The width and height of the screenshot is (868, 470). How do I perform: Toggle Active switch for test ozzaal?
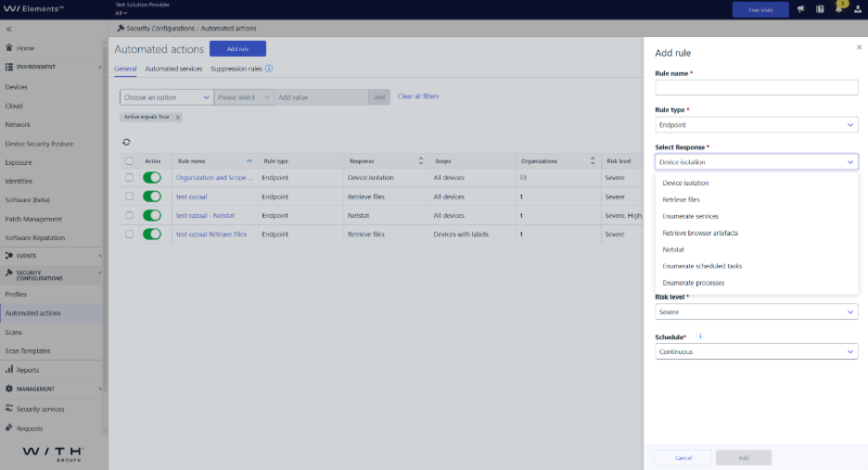point(152,197)
